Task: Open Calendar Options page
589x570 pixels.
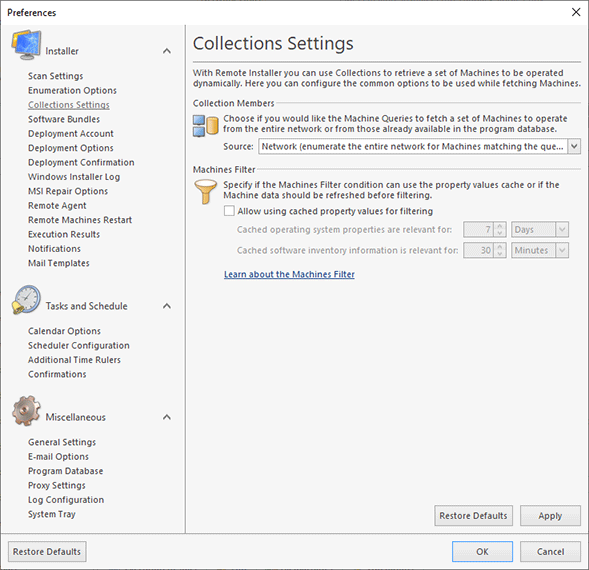Action: 64,331
